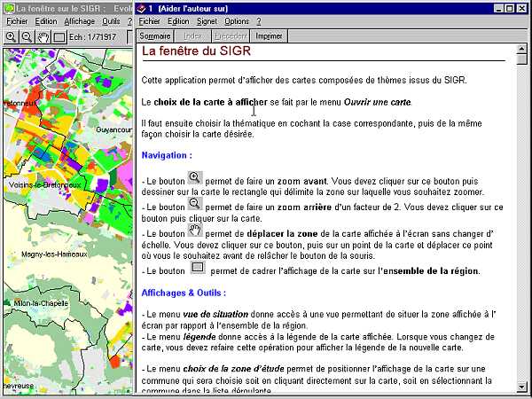Viewport: 532px width, 399px height.
Task: Click the Imprimer button
Action: 269,36
